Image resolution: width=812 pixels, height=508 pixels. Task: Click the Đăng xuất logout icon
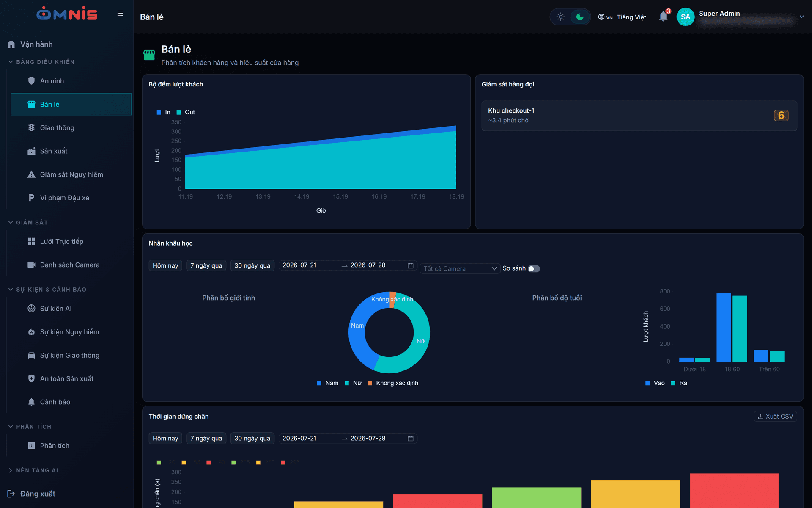[11, 494]
